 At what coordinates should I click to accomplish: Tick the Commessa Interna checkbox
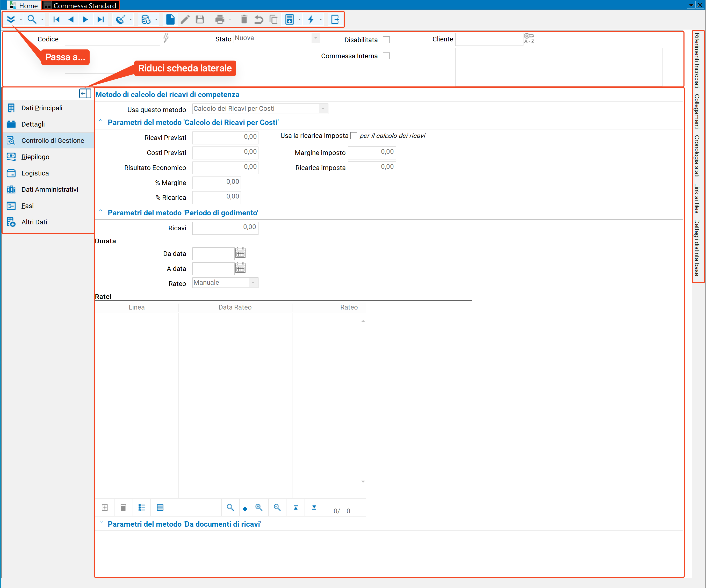point(387,56)
